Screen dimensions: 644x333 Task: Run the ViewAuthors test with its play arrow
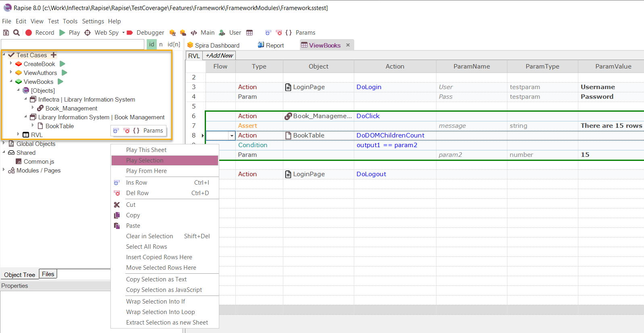pos(64,73)
